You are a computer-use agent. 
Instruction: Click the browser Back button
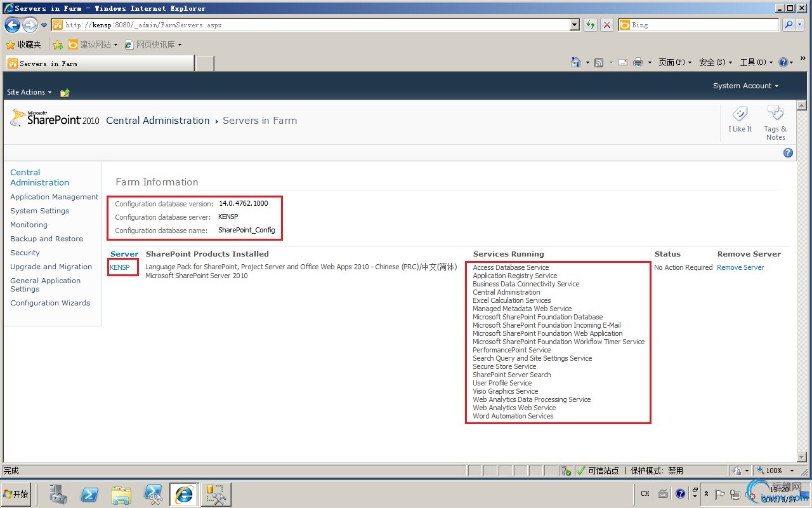[x=12, y=25]
